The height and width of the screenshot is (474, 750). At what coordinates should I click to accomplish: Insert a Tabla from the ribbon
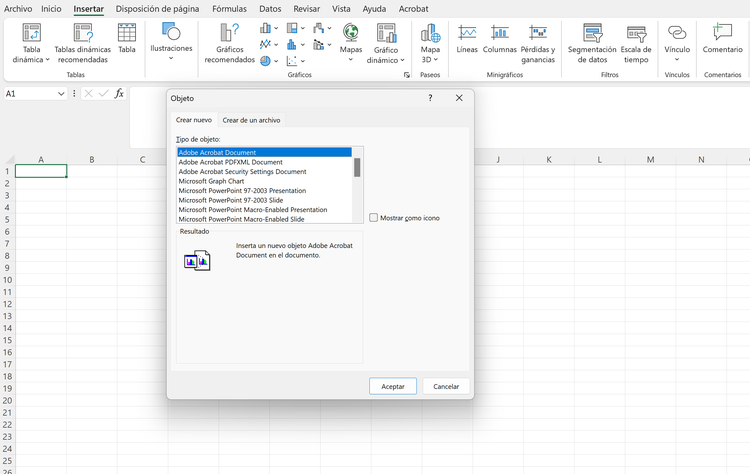tap(127, 38)
